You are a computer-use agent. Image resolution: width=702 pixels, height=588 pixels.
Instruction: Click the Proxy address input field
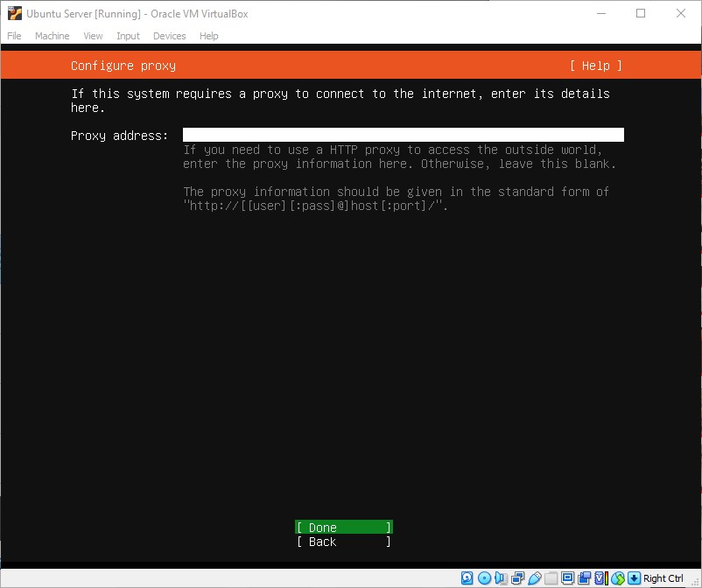[403, 135]
